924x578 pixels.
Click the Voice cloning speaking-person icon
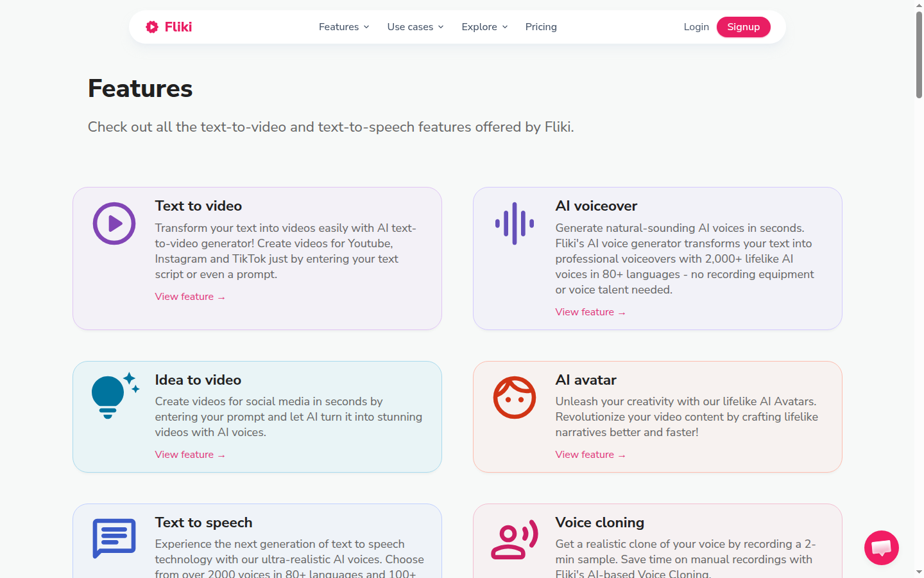[x=515, y=539]
